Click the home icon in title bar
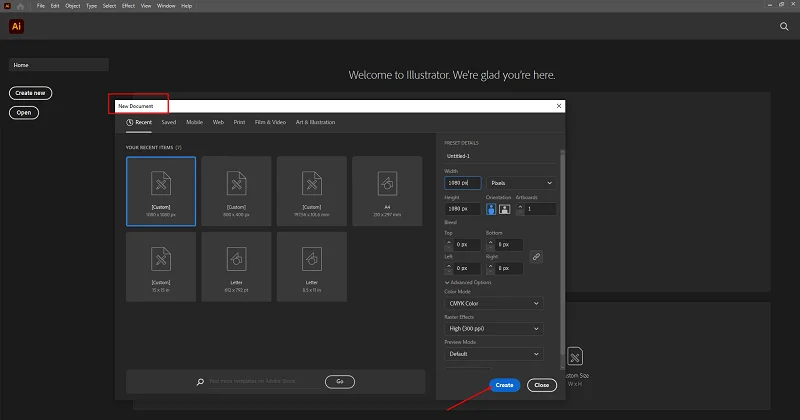 20,6
